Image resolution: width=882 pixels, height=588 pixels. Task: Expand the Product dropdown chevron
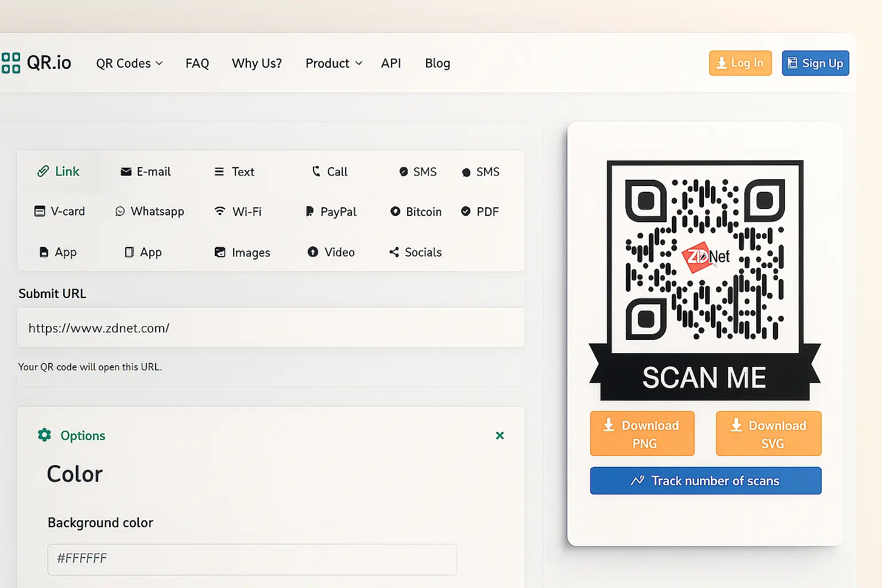pyautogui.click(x=359, y=63)
